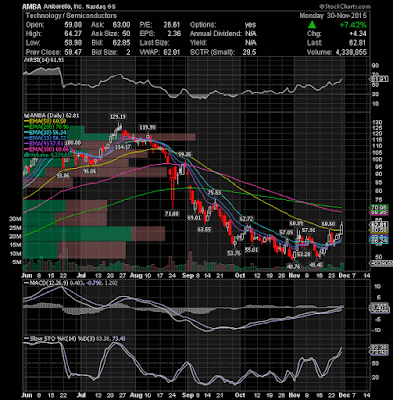393x400 pixels.
Task: Click the 93.06 price annotation
Action: (x=63, y=175)
